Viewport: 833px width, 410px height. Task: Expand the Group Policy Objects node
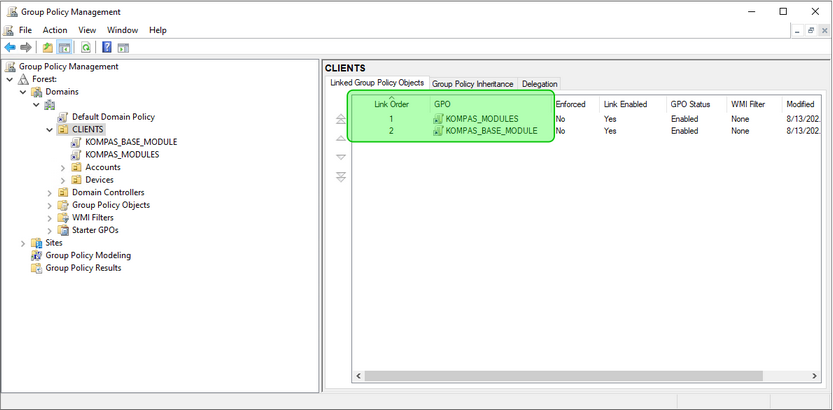click(x=49, y=205)
